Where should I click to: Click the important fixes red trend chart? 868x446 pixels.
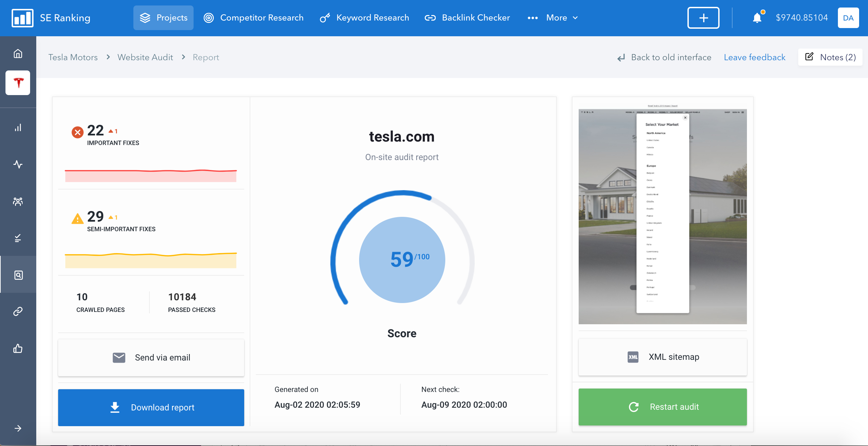(x=151, y=175)
